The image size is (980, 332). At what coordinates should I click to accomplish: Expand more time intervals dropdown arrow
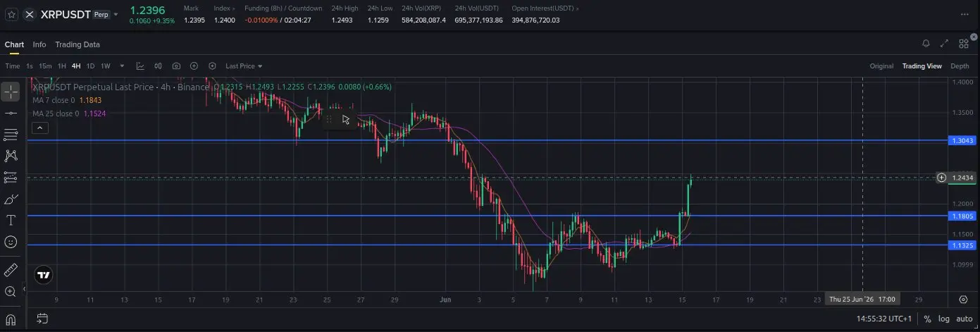point(122,66)
